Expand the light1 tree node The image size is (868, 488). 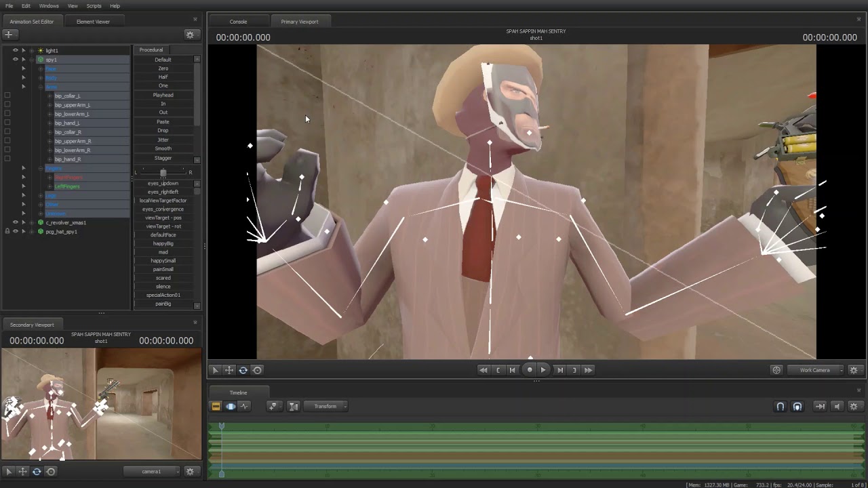click(32, 50)
